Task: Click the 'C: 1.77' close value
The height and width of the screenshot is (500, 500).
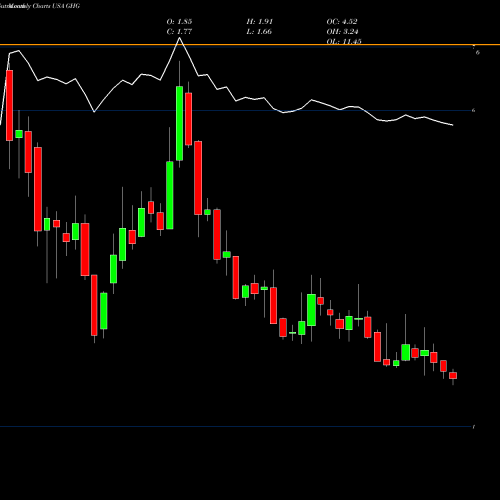Action: (x=179, y=32)
